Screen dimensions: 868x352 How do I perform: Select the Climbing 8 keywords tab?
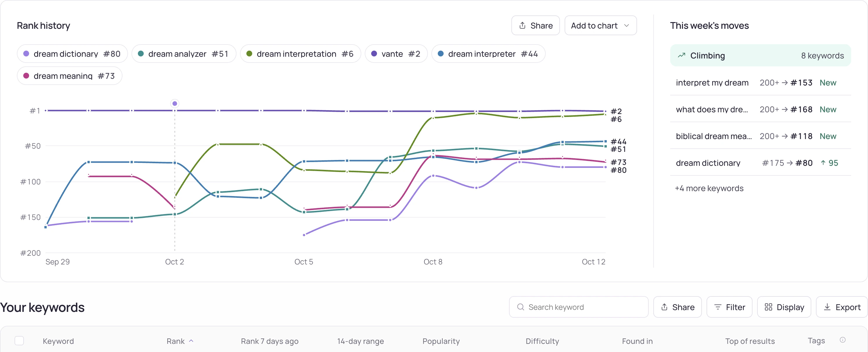click(760, 56)
